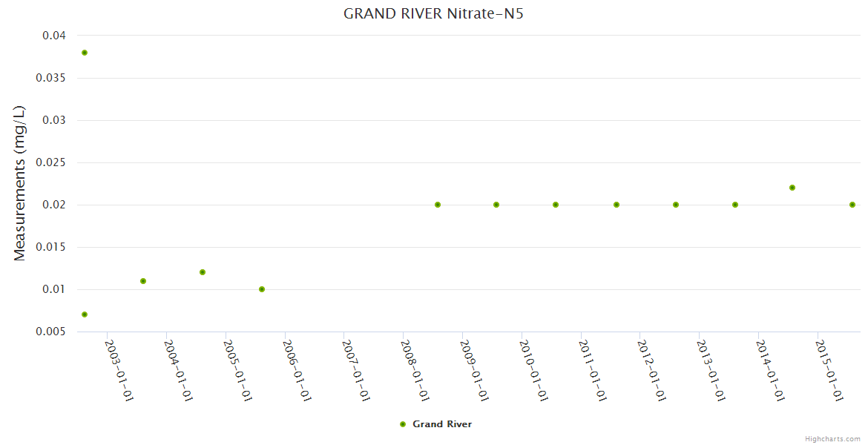Image resolution: width=868 pixels, height=445 pixels.
Task: Click the data point between 2009-01-01 and 2010-01-01
Action: pyautogui.click(x=496, y=205)
